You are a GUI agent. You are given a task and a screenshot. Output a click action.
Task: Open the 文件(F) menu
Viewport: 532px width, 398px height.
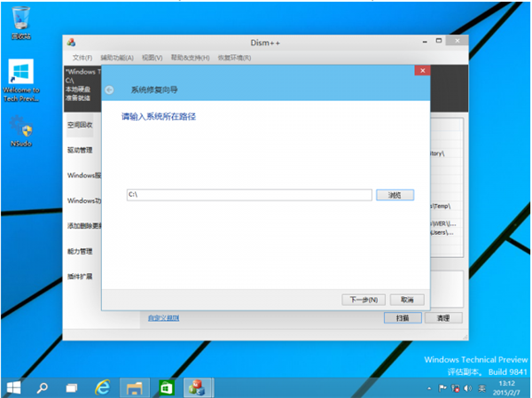pos(82,58)
